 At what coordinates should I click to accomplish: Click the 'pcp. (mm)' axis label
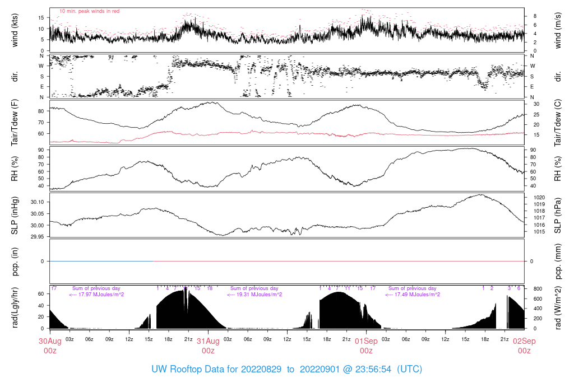tap(558, 262)
